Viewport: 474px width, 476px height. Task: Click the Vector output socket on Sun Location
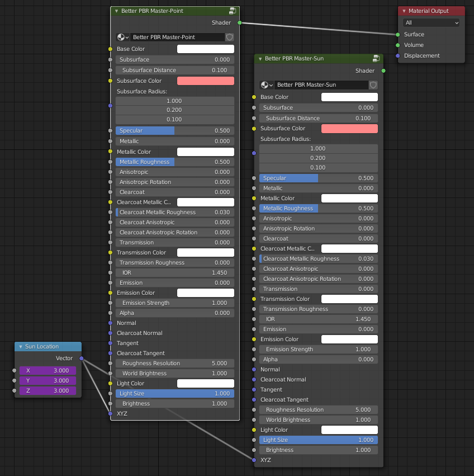[82, 358]
